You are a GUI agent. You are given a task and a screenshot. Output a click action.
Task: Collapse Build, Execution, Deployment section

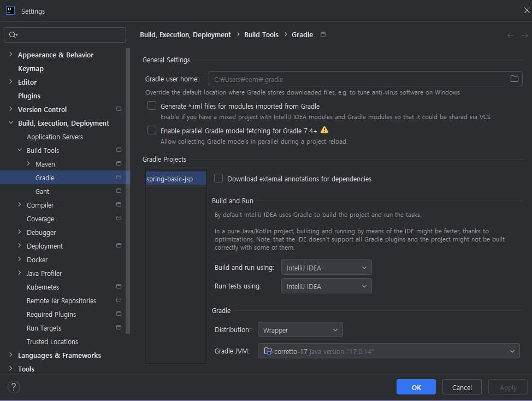coord(10,123)
